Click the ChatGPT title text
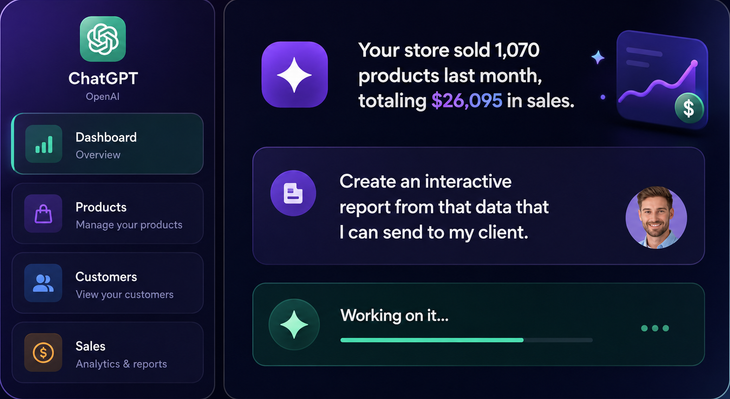This screenshot has height=399, width=730. tap(103, 78)
